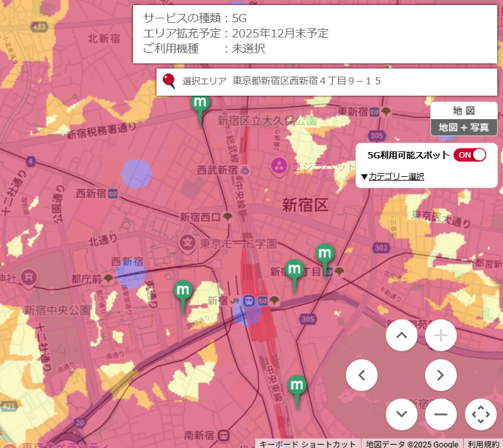503x448 pixels.
Task: Click the ゴジラヘッド pink landmark marker
Action: (x=279, y=167)
